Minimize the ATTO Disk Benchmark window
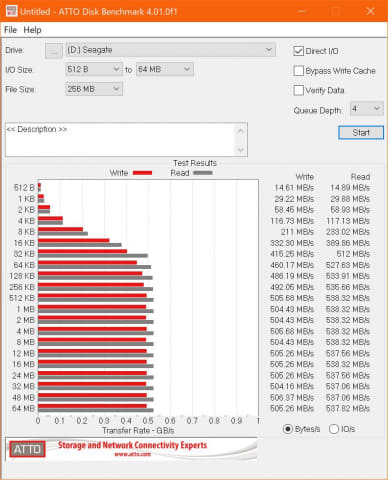The height and width of the screenshot is (480, 388). 301,11
